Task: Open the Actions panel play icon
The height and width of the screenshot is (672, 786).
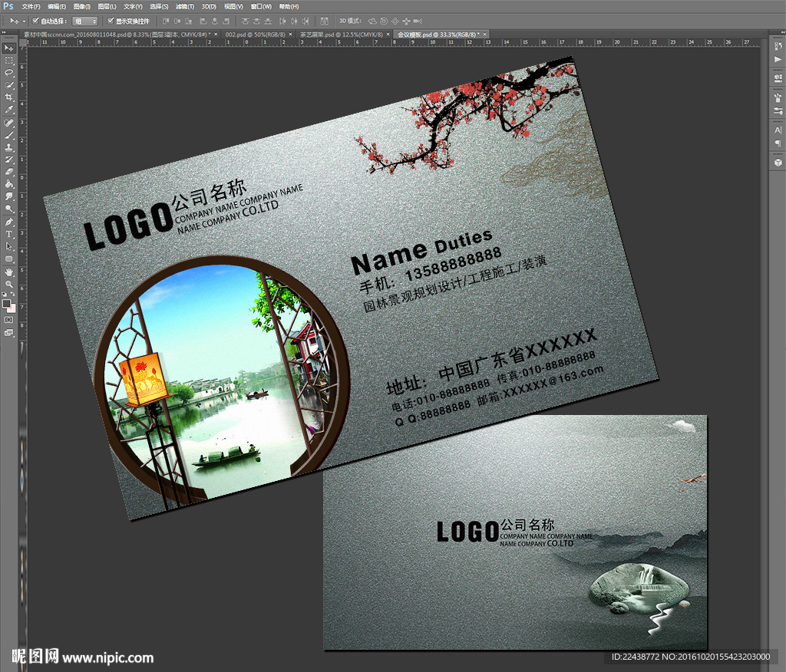Action: point(778,59)
